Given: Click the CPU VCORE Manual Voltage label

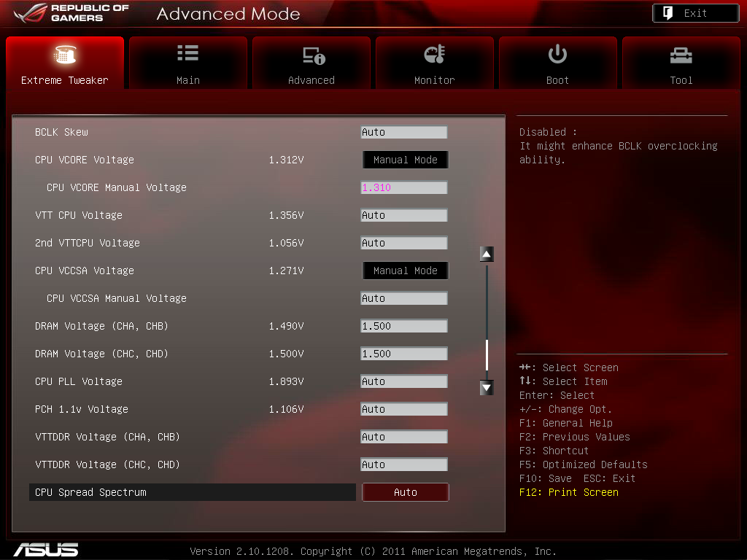Looking at the screenshot, I should [x=116, y=187].
